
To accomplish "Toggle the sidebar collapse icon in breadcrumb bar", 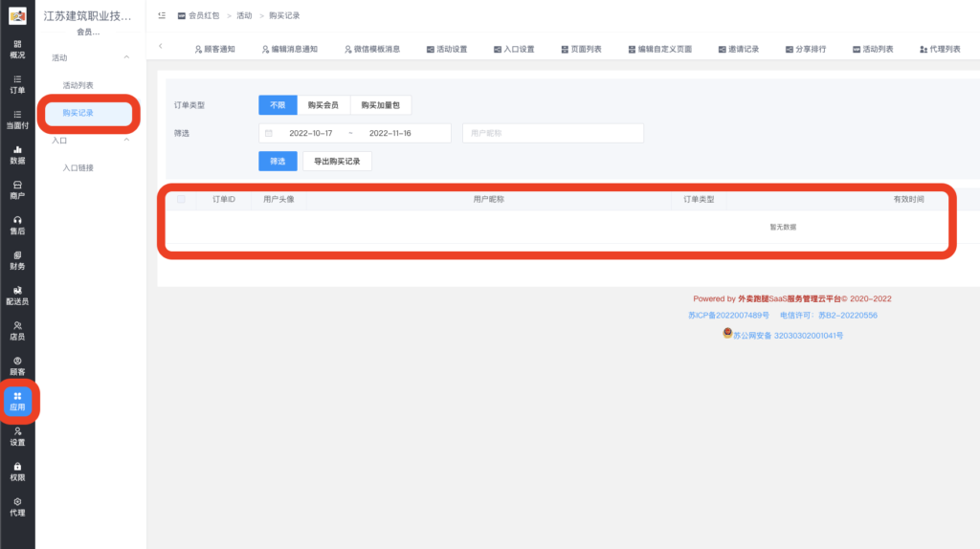I will pyautogui.click(x=162, y=15).
